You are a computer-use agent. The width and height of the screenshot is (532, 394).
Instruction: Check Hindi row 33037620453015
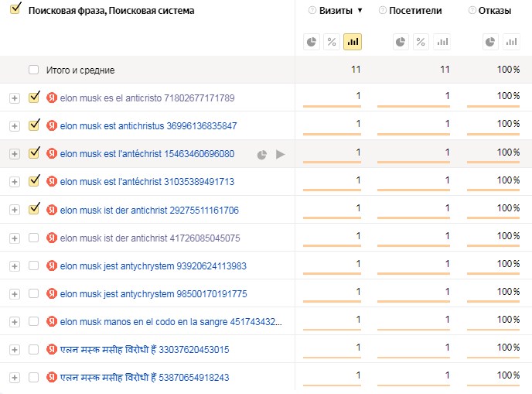coord(33,349)
